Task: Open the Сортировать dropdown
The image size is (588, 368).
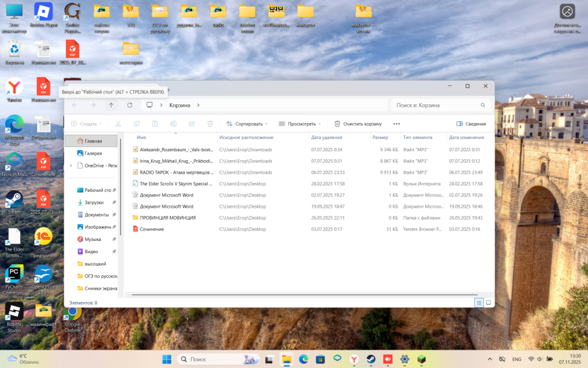Action: (247, 124)
